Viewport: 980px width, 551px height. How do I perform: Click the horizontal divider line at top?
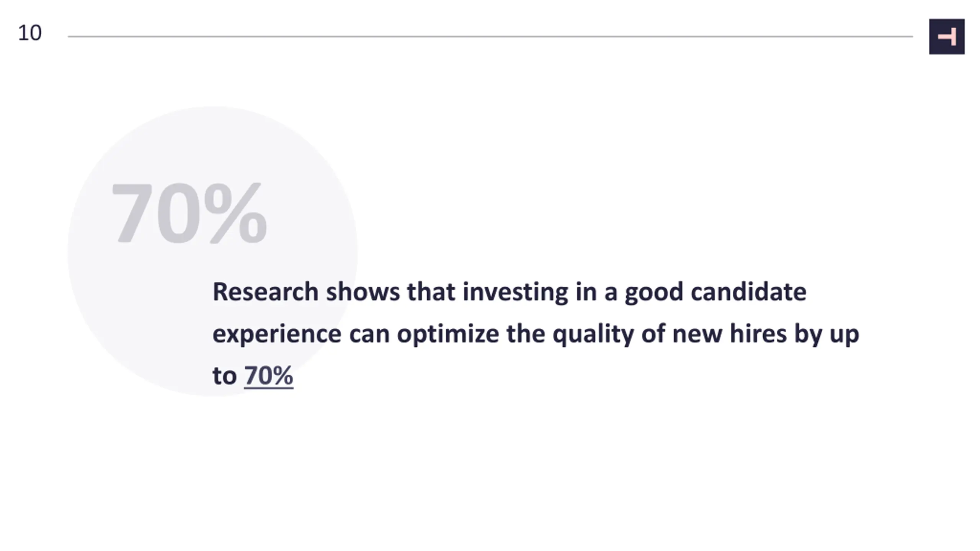490,37
